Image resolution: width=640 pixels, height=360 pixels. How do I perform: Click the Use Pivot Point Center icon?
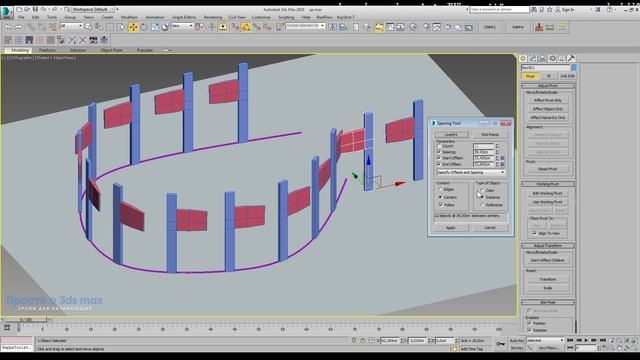click(200, 27)
